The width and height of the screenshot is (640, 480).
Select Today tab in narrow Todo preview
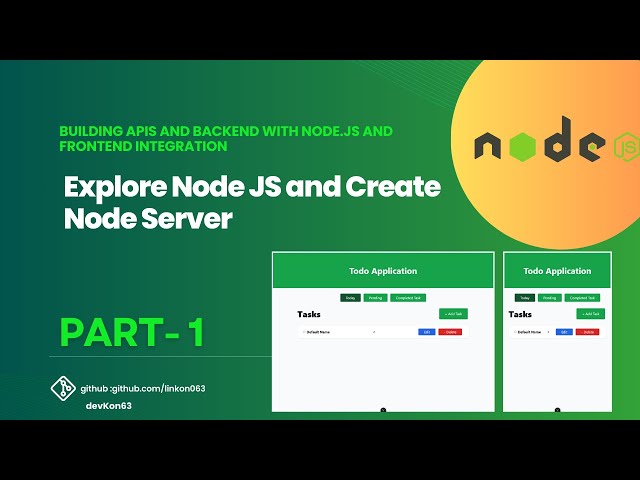pyautogui.click(x=525, y=298)
